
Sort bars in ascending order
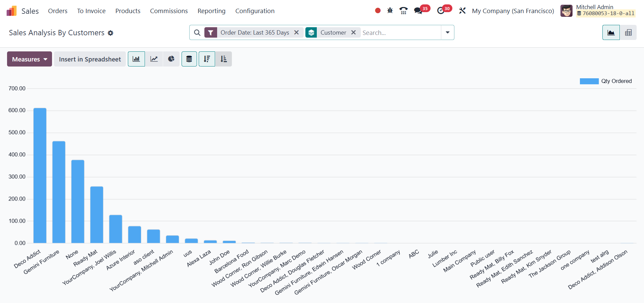(x=224, y=59)
